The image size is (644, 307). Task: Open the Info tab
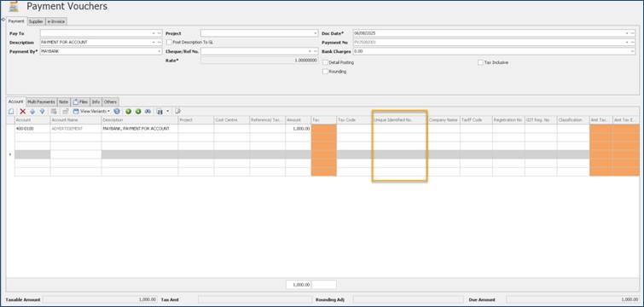pyautogui.click(x=96, y=101)
